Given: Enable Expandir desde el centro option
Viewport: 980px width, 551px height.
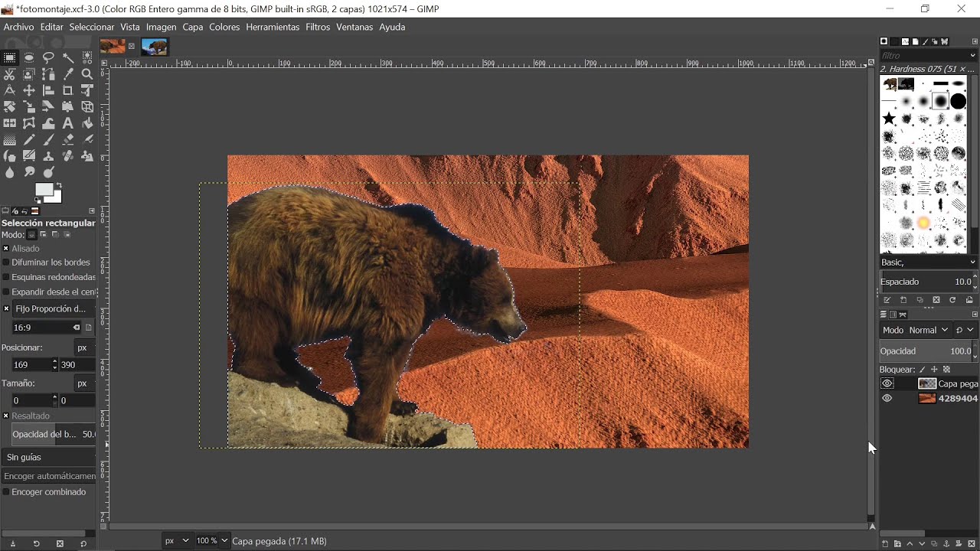Looking at the screenshot, I should pyautogui.click(x=6, y=292).
